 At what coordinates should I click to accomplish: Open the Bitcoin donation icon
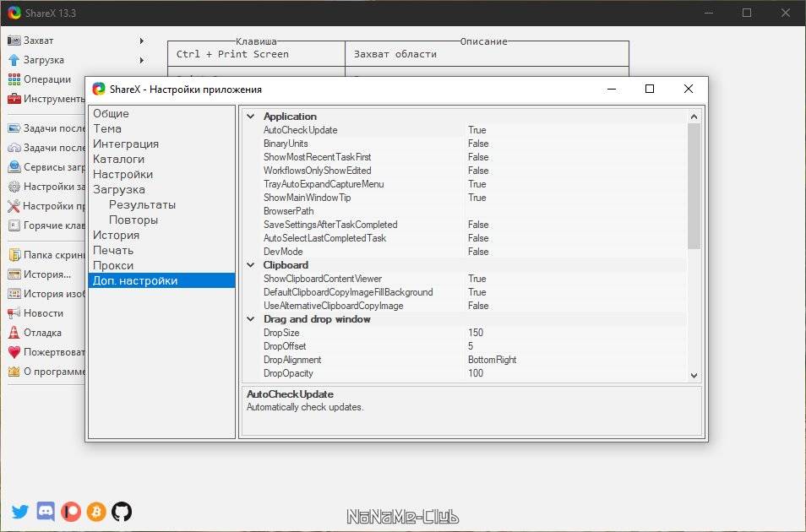pos(96,512)
